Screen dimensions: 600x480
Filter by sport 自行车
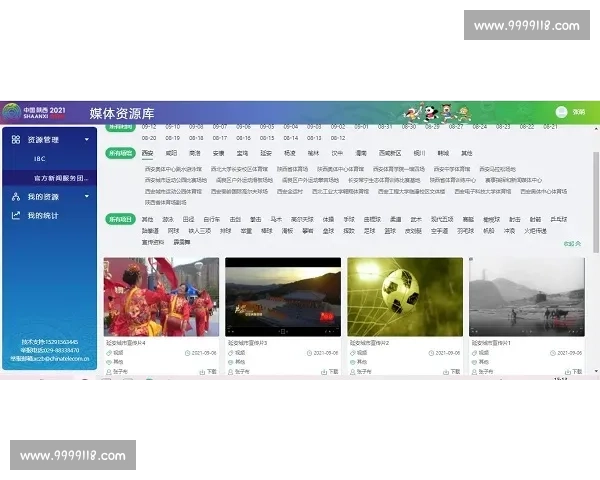point(212,219)
